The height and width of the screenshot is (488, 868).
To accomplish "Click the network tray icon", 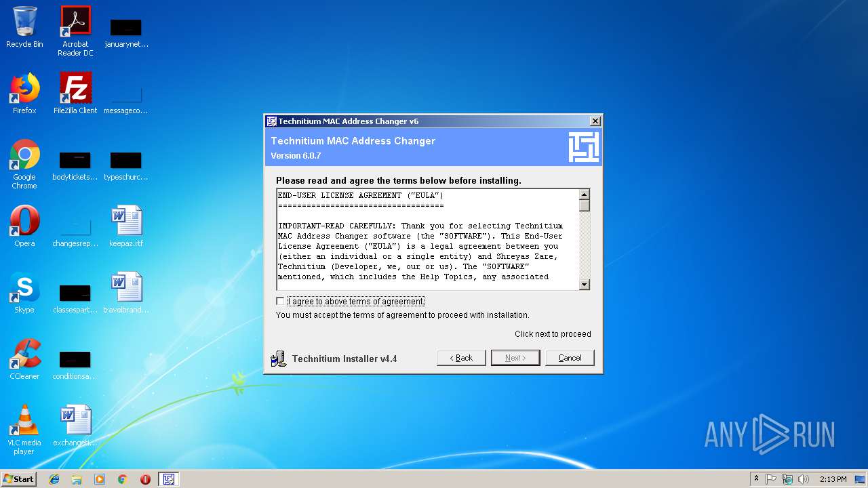I will click(787, 479).
